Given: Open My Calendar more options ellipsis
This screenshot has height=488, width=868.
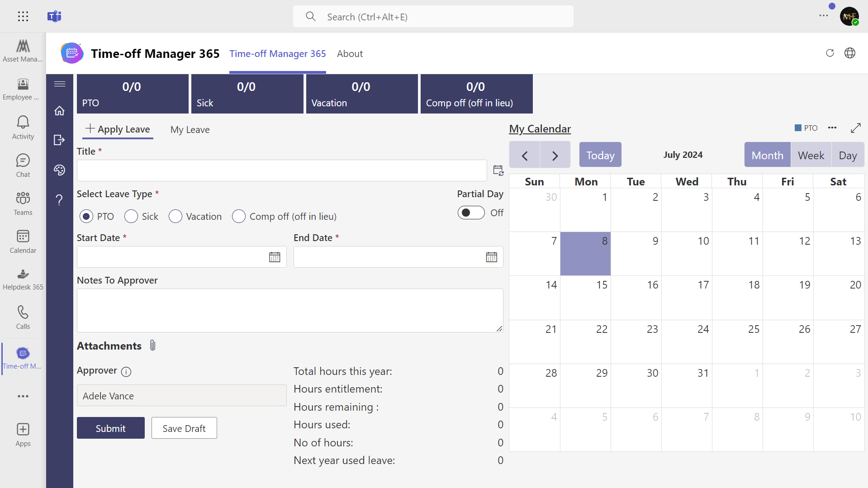Looking at the screenshot, I should [832, 128].
